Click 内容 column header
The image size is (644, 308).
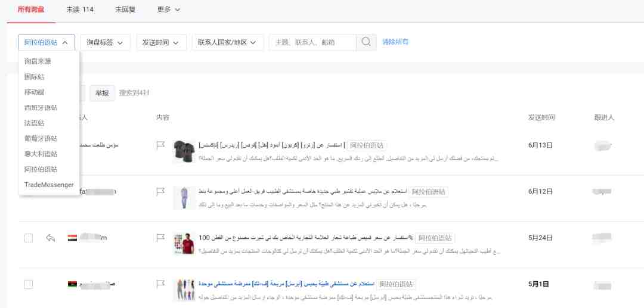click(x=163, y=118)
